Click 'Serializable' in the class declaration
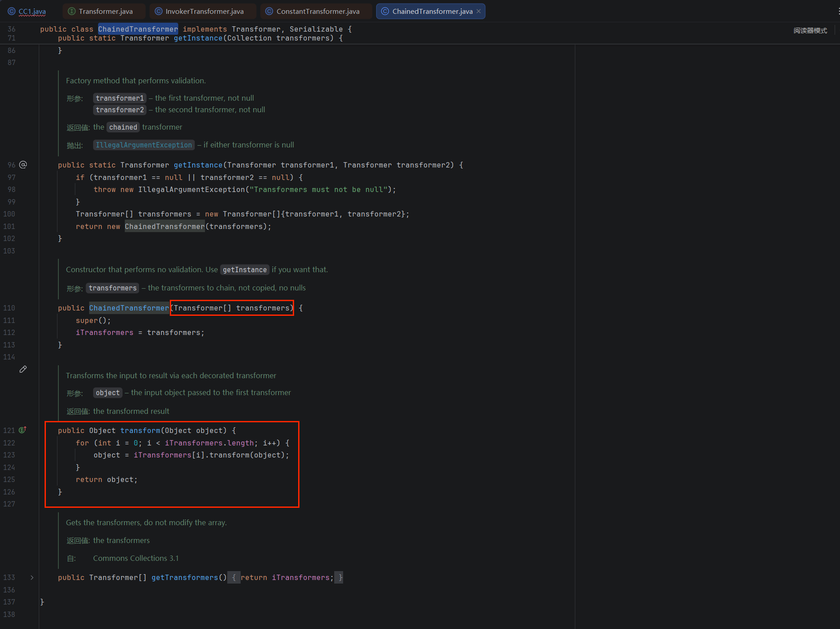Screen dimensions: 840x629 pyautogui.click(x=316, y=29)
